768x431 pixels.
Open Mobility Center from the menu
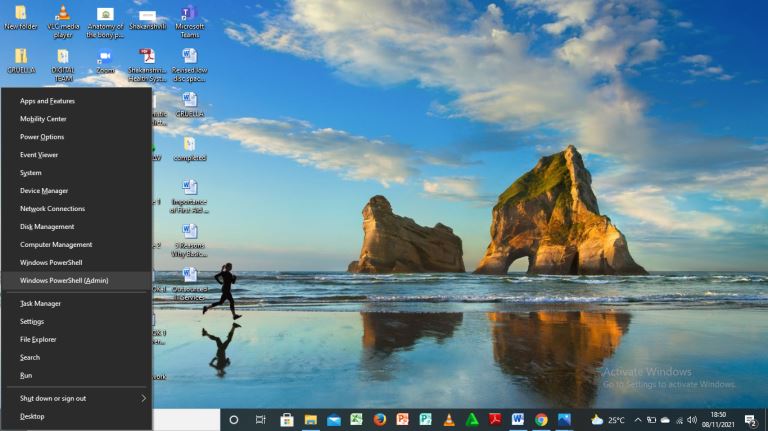(x=76, y=119)
